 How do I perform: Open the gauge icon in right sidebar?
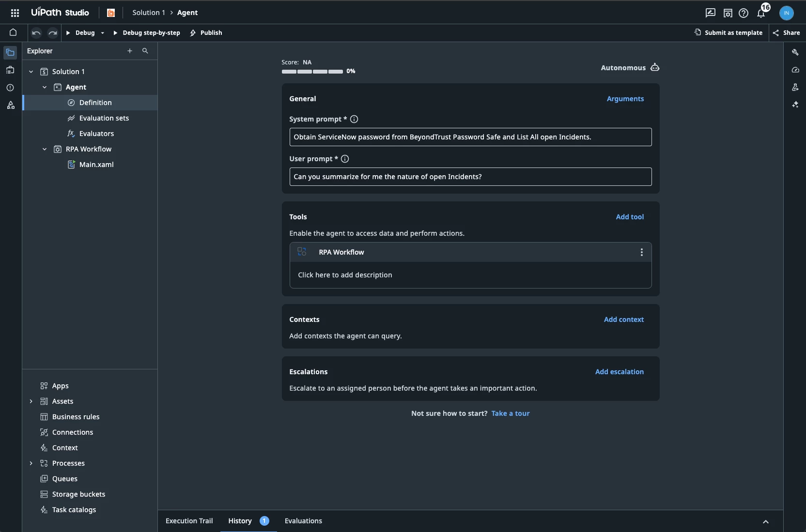[795, 70]
